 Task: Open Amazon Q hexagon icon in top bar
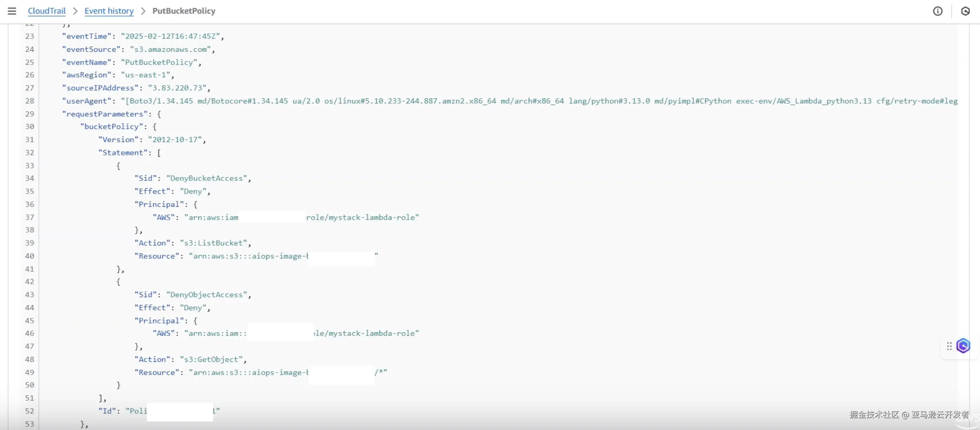coord(965,11)
